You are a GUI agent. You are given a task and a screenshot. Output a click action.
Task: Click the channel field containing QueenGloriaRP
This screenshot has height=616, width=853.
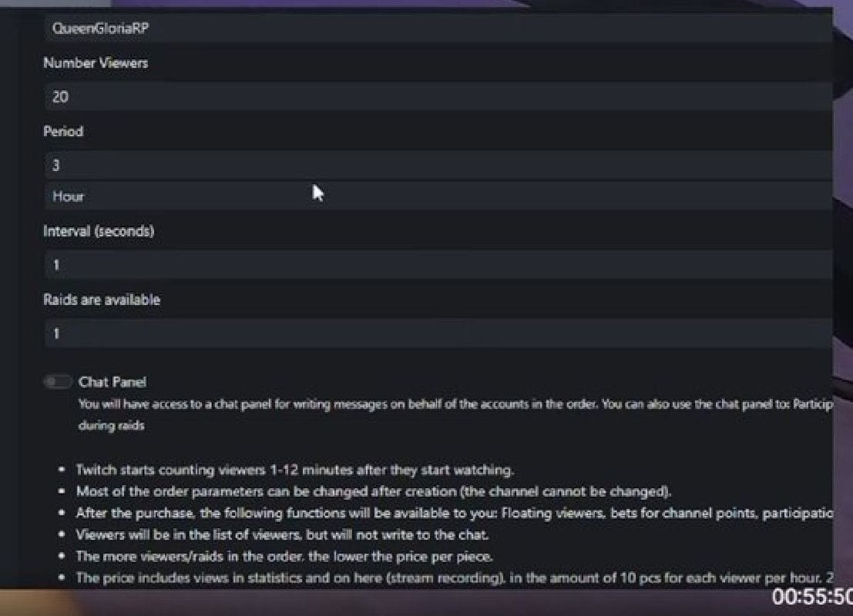438,28
